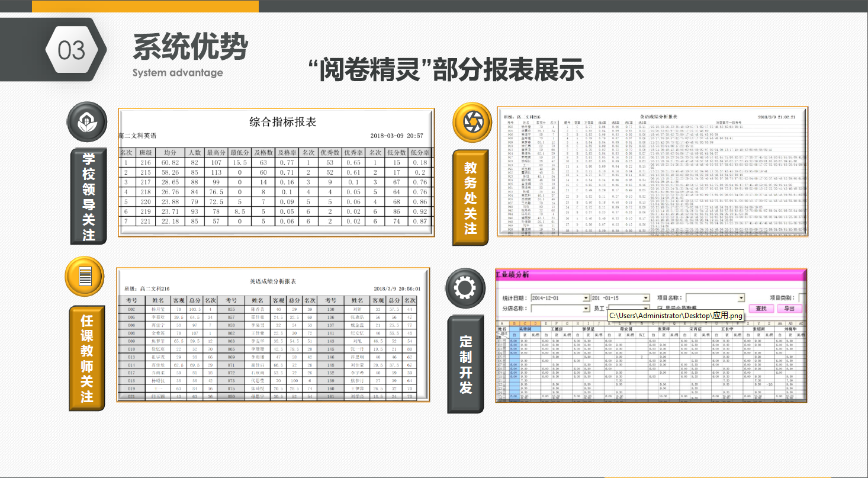Select the 教务处关注 orange label

click(471, 197)
